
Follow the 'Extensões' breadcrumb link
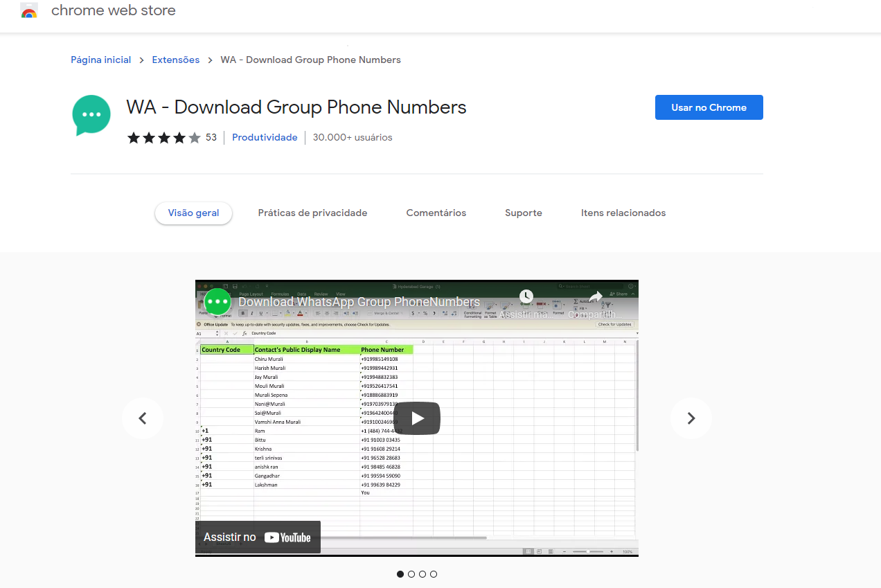pyautogui.click(x=176, y=60)
